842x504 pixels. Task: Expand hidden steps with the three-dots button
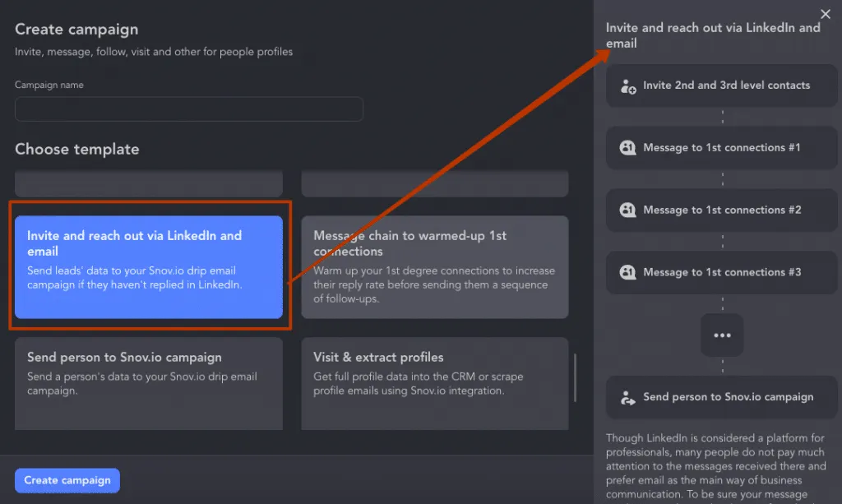[722, 335]
